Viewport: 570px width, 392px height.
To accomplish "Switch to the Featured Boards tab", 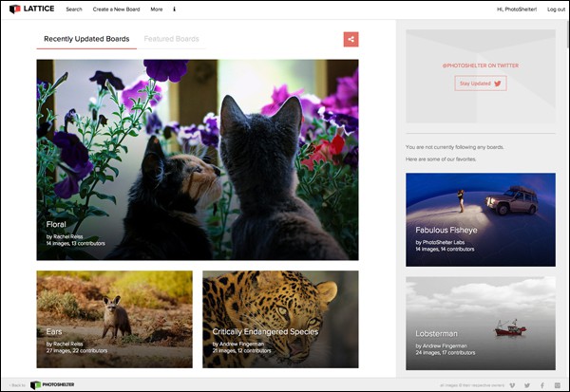I will pos(171,40).
